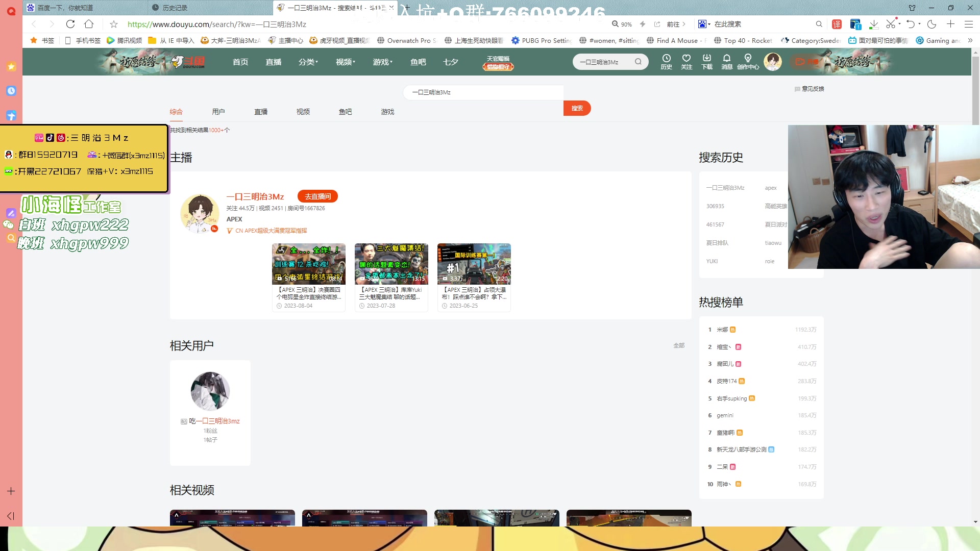
Task: Click hot search entry 新天龙八部手游公测
Action: (x=741, y=449)
